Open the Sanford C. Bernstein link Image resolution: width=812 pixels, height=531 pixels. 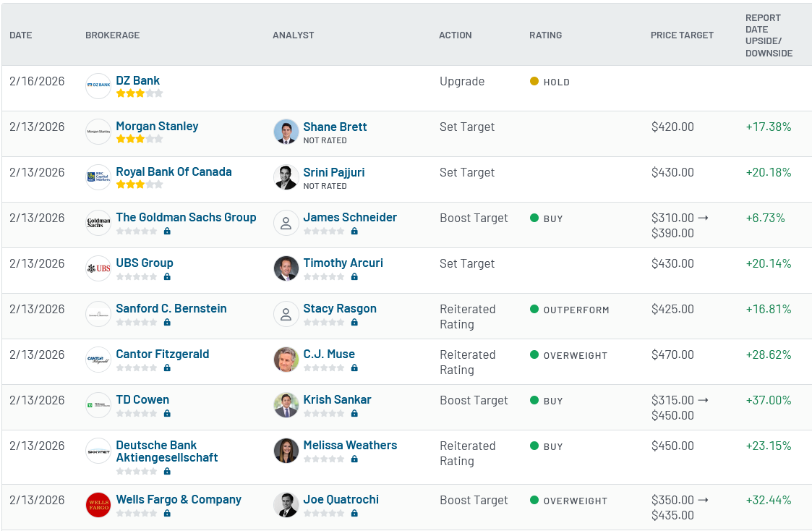(x=171, y=309)
